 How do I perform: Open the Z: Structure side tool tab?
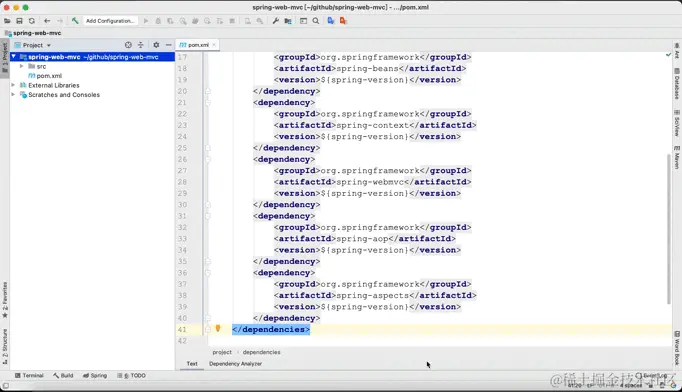5,346
